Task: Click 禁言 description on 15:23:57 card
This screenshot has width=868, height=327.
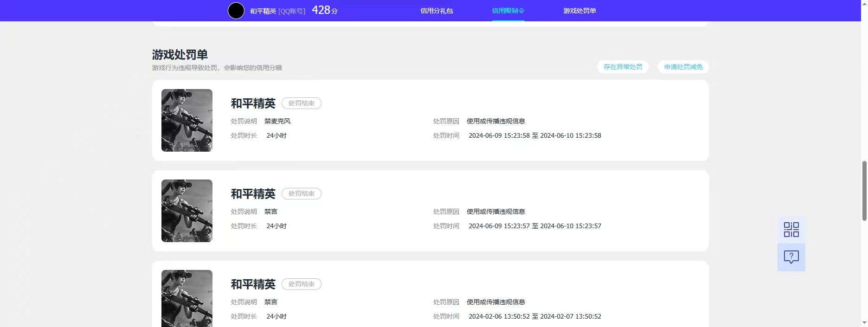Action: click(x=271, y=212)
